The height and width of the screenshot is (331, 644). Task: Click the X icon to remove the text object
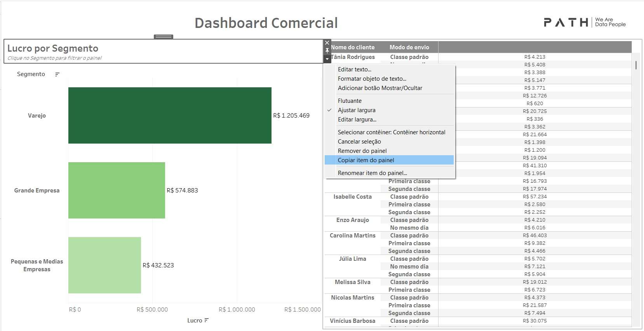(x=327, y=43)
